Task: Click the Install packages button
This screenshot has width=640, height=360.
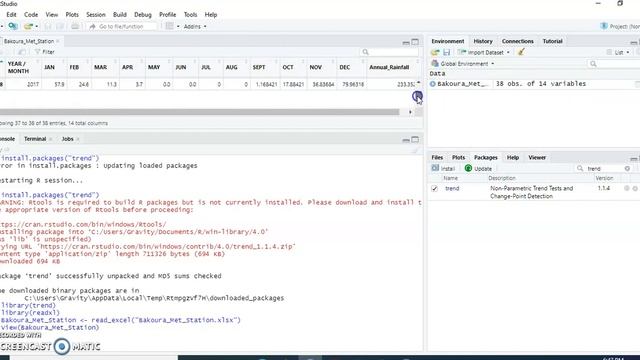Action: coord(443,169)
